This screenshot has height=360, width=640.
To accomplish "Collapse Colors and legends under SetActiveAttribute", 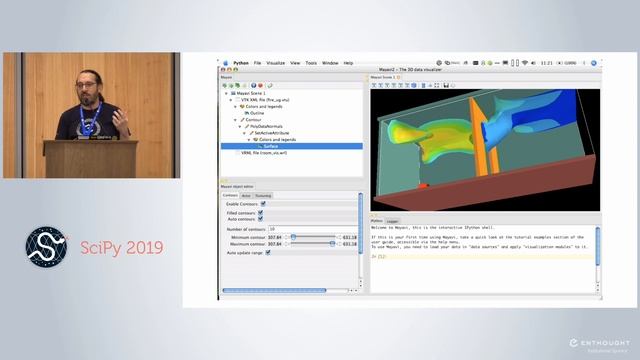I will [249, 140].
